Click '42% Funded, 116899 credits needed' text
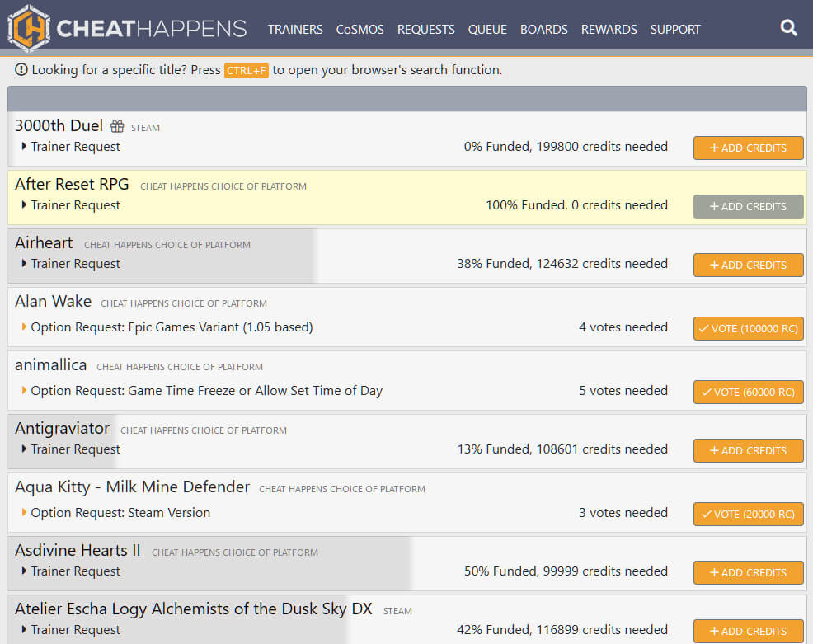This screenshot has height=644, width=813. coord(562,630)
